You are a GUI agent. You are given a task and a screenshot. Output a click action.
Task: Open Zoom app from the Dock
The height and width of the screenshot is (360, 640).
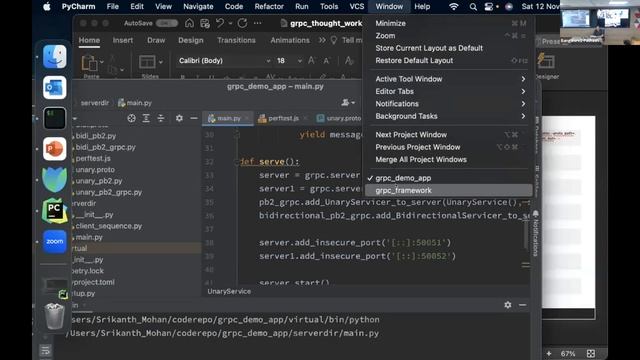pyautogui.click(x=54, y=241)
